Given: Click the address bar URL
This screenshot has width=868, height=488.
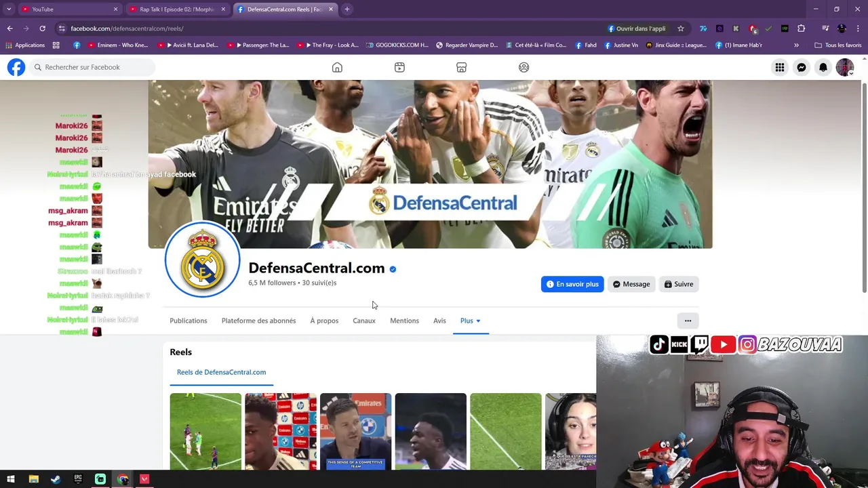Looking at the screenshot, I should [127, 28].
